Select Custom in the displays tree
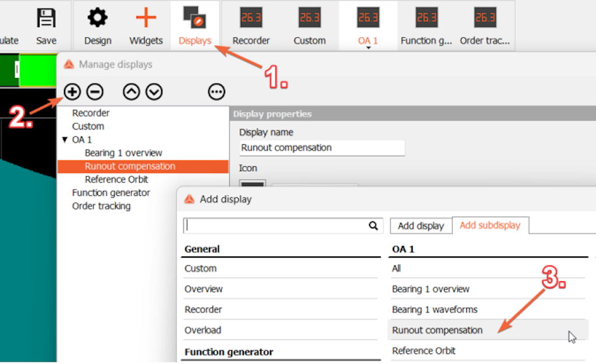The width and height of the screenshot is (596, 364). pos(88,126)
